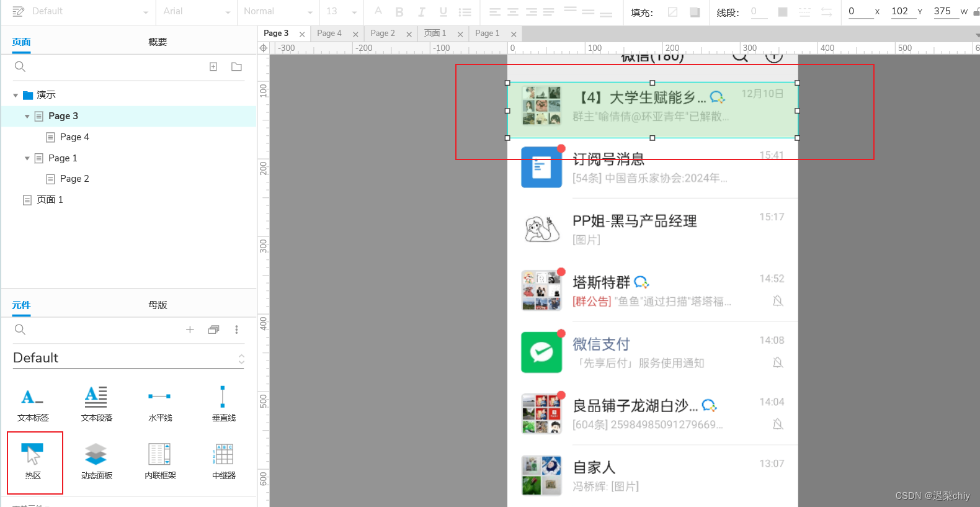Click the no-fill image swatch
The height and width of the screenshot is (507, 980).
tap(672, 12)
